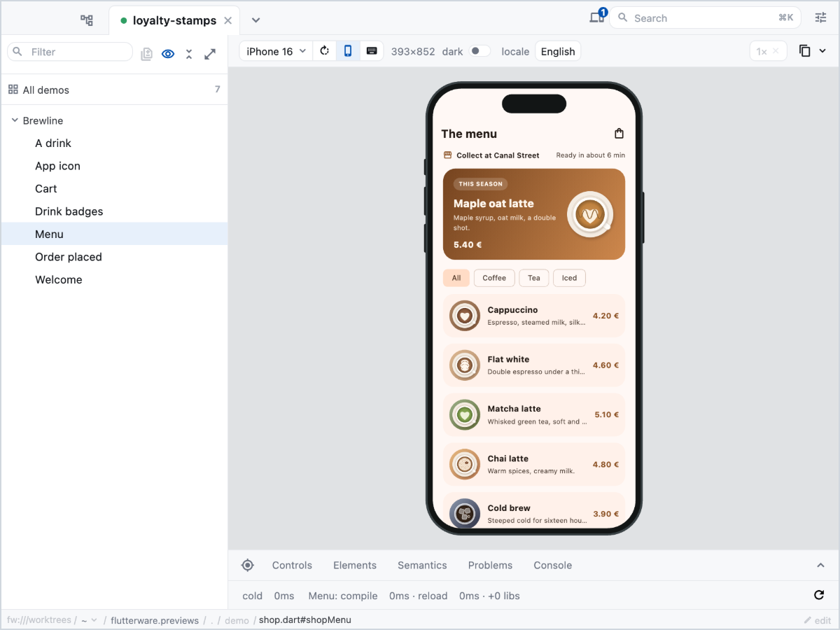Open the English locale selector
The image size is (840, 630).
pos(558,51)
